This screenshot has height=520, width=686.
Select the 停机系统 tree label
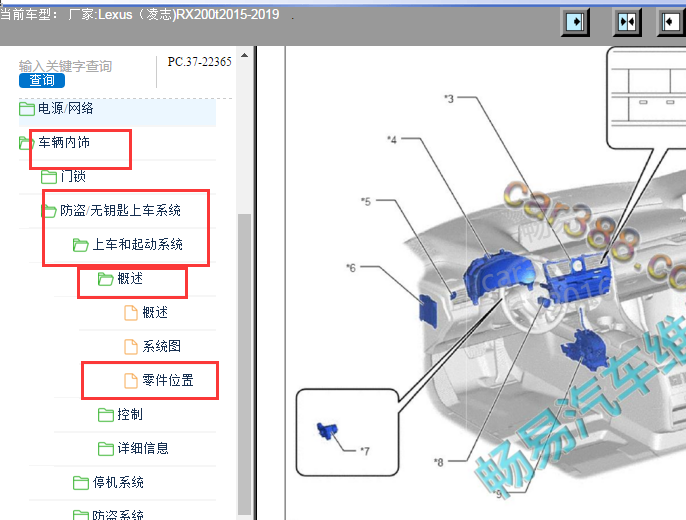(x=118, y=482)
